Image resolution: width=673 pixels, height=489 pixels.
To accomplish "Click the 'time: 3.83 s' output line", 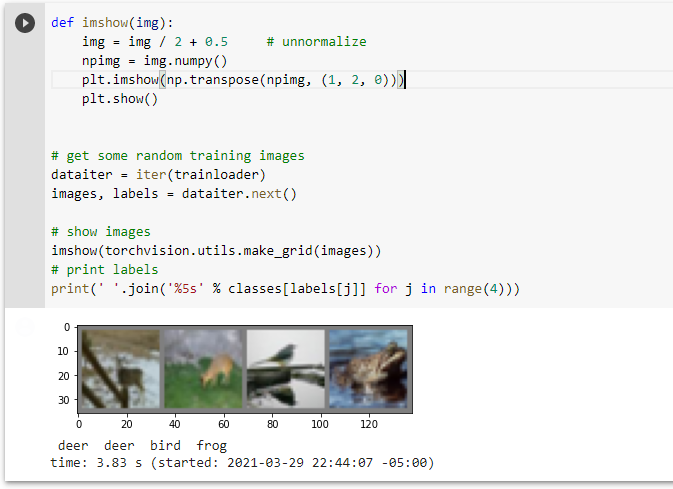I will (243, 463).
